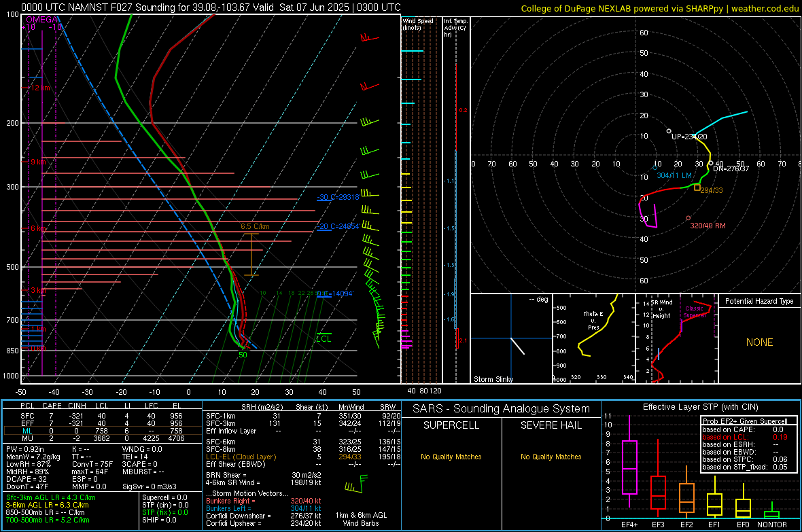Click the SARS - Sounding Analogue System heading
Screen dimensions: 802x532
(501, 409)
